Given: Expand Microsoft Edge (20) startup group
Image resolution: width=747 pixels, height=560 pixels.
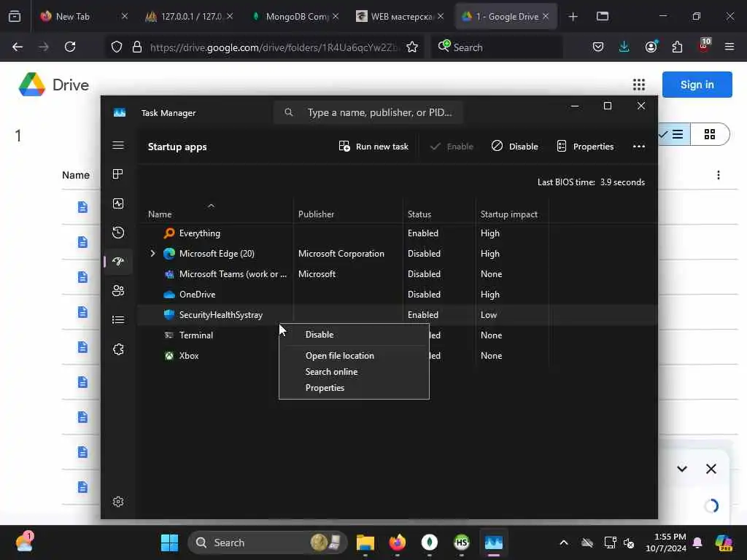Looking at the screenshot, I should click(x=152, y=253).
